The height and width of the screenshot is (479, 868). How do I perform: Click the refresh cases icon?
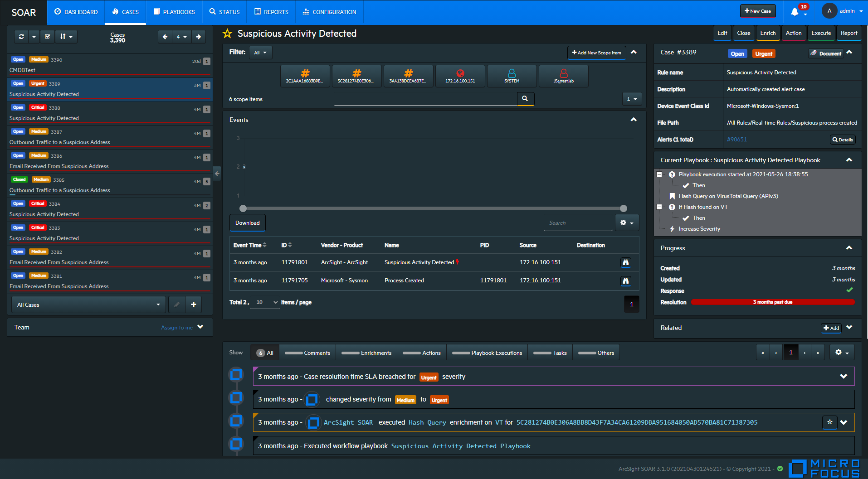21,37
